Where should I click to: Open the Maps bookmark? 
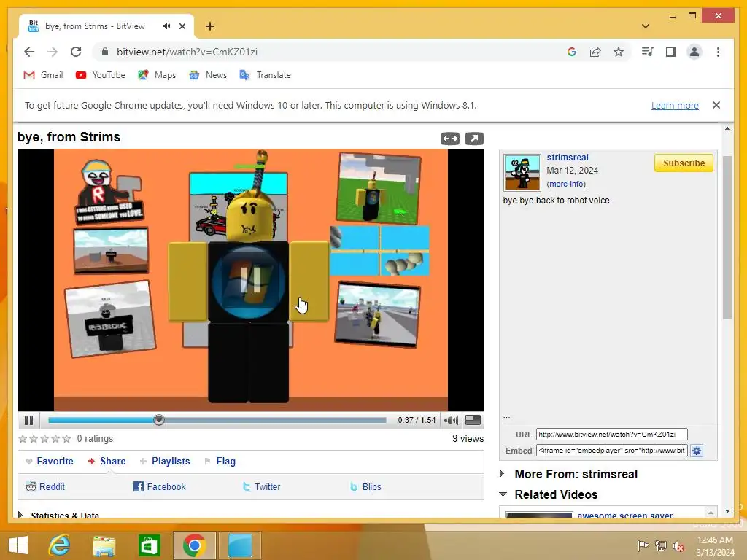(x=157, y=75)
